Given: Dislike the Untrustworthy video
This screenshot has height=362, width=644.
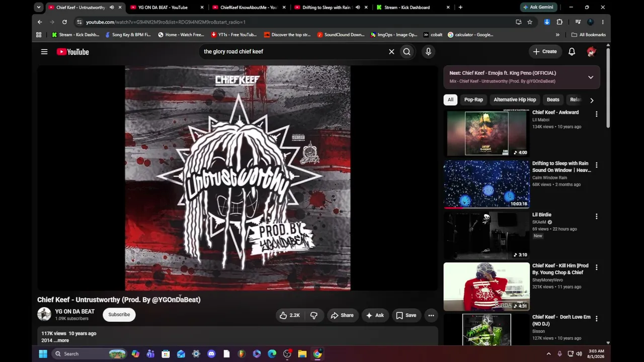Looking at the screenshot, I should (314, 315).
